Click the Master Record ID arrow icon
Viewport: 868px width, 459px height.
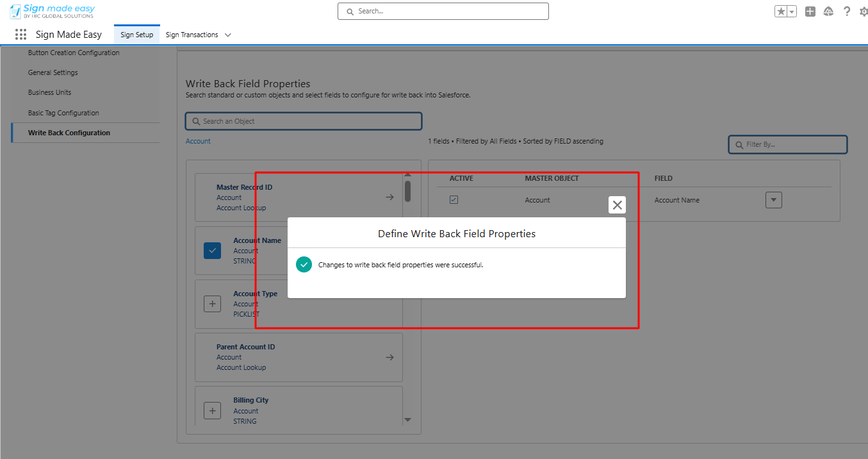click(389, 197)
